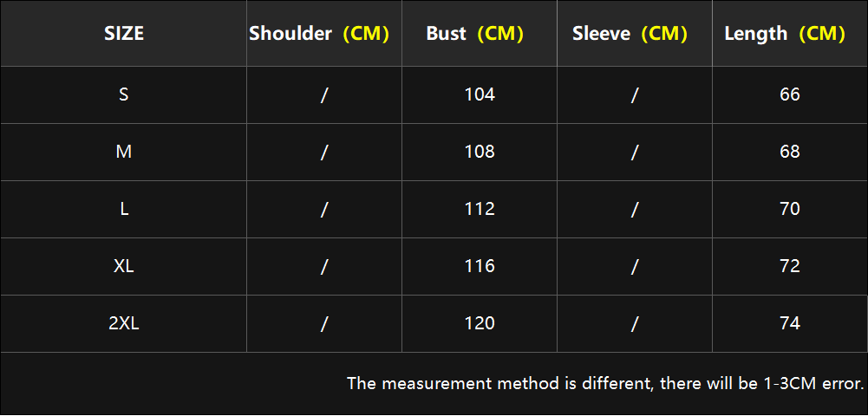This screenshot has height=416, width=868.
Task: Click the bust value 112
Action: (x=480, y=209)
